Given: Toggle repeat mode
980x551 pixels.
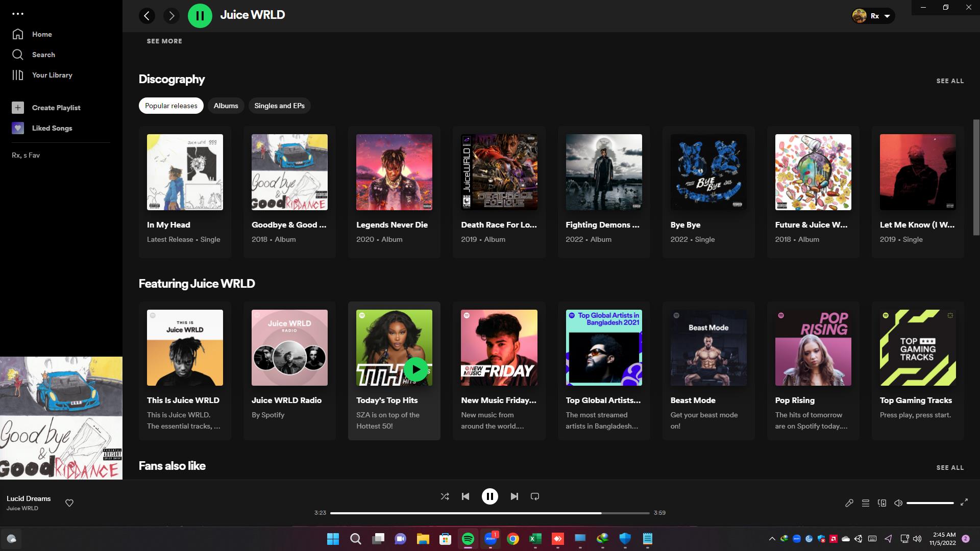Looking at the screenshot, I should tap(535, 496).
